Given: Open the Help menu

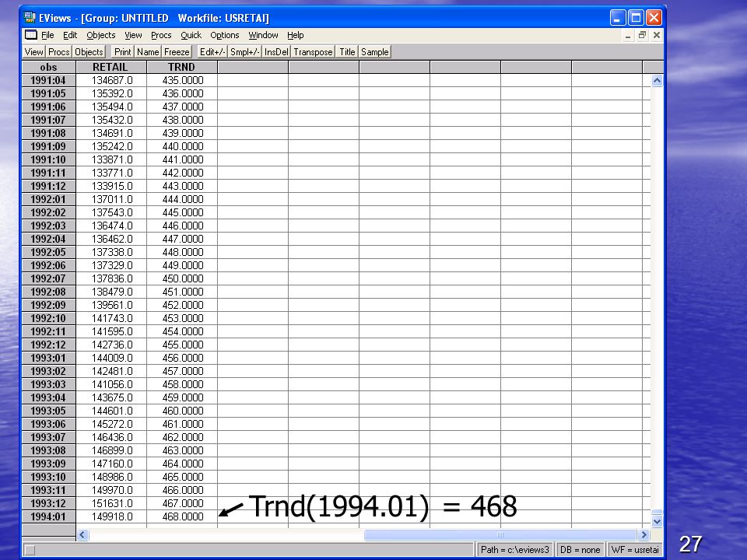Looking at the screenshot, I should pos(296,35).
